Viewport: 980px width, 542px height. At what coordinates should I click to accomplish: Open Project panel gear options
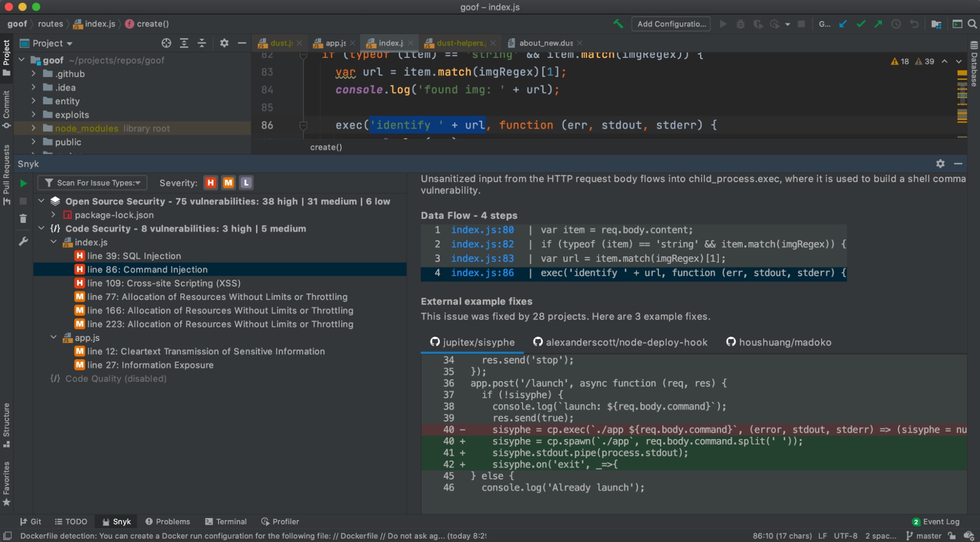click(224, 43)
